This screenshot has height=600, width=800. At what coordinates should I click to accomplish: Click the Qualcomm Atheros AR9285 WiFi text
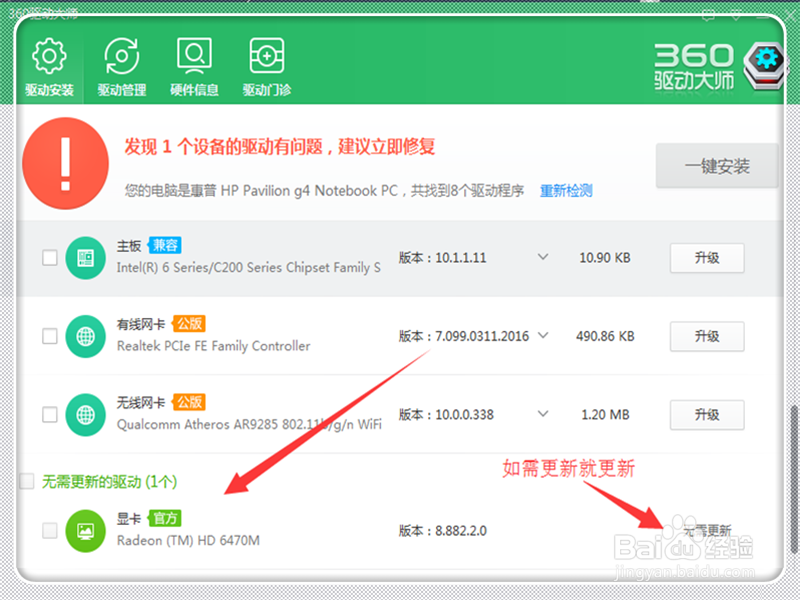click(249, 424)
